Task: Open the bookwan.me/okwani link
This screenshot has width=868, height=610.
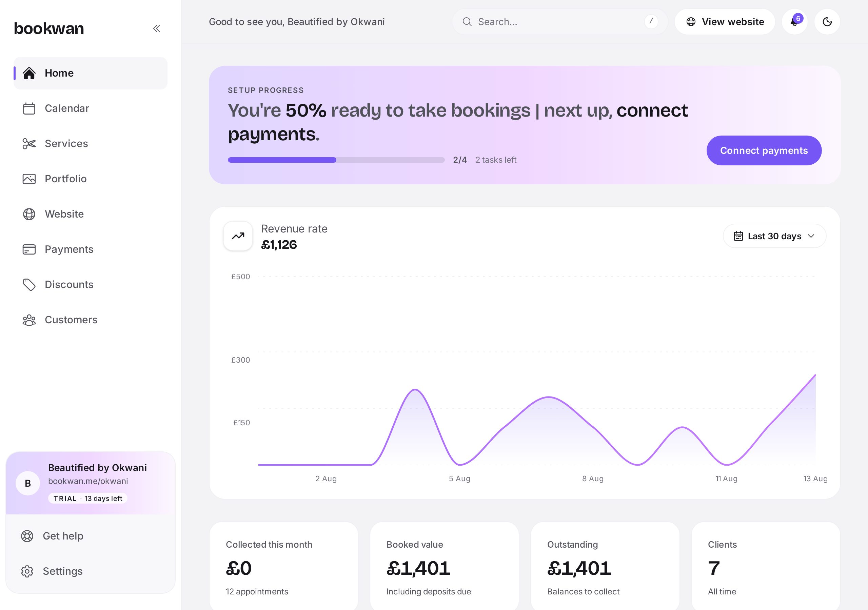Action: [x=88, y=481]
